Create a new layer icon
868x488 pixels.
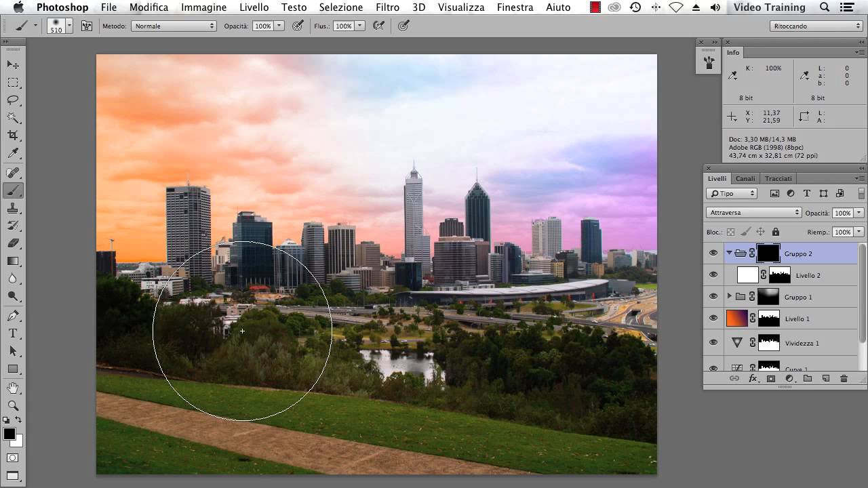826,378
